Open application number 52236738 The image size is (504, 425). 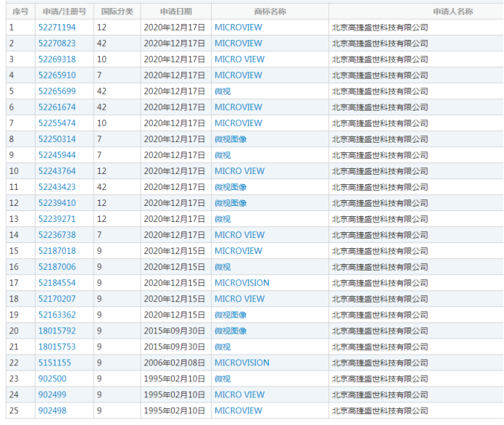tap(57, 235)
